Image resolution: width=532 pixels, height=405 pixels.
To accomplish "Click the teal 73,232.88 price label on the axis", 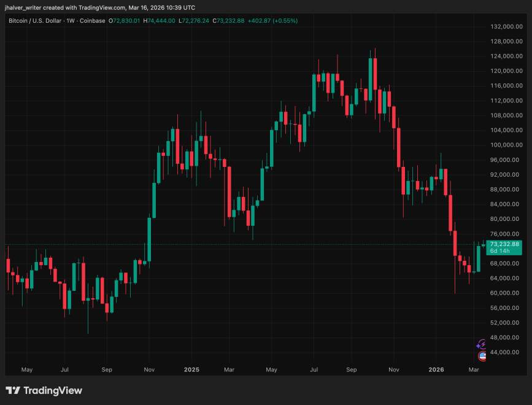I will [x=504, y=244].
